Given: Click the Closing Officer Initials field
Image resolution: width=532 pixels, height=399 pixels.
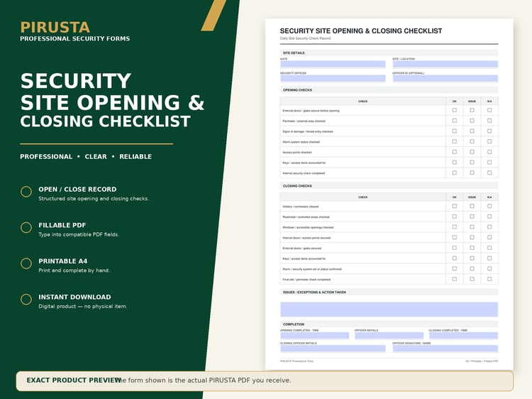Looking at the screenshot, I should point(333,349).
